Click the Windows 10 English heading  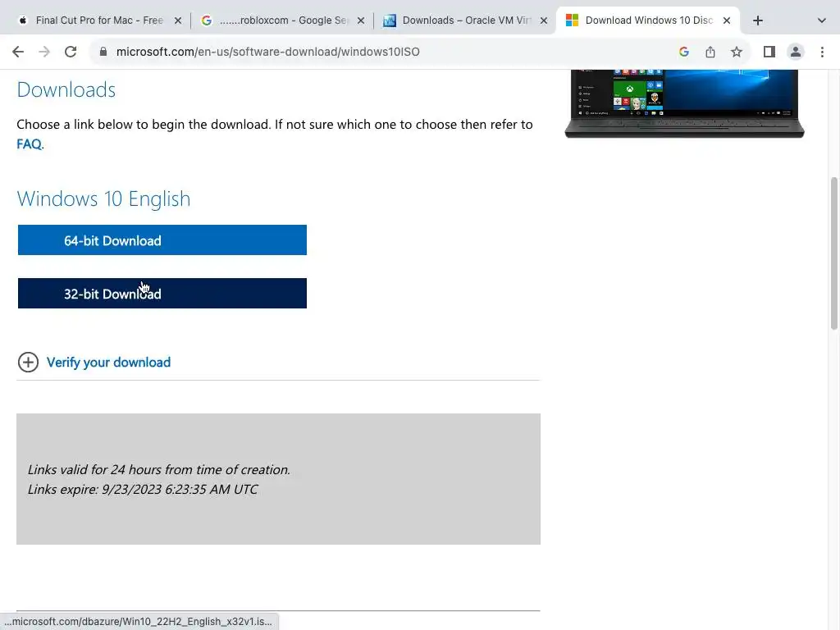tap(103, 199)
